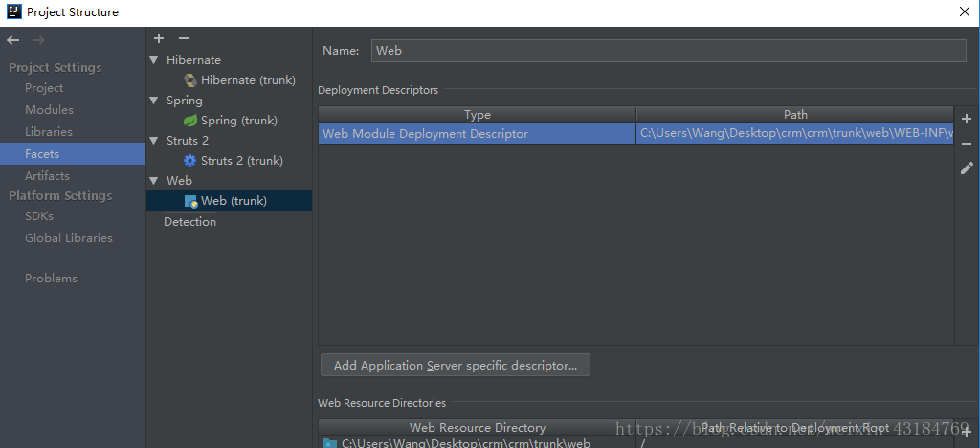Collapse the Web facet group

click(154, 181)
